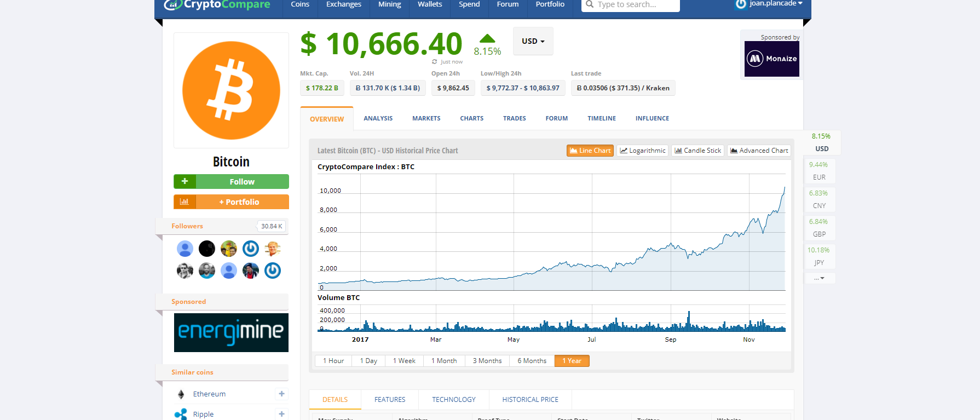The height and width of the screenshot is (420, 980).
Task: Open the blue person avatar in bottom row
Action: (x=229, y=271)
